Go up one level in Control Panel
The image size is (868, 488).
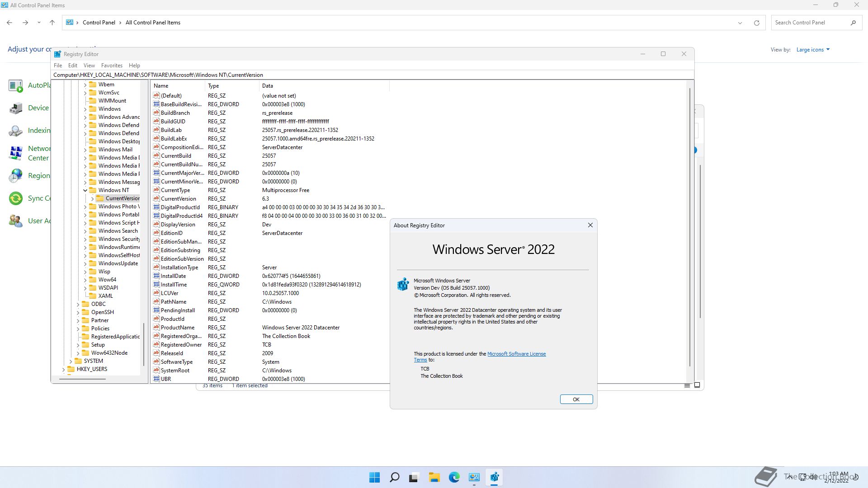[52, 23]
